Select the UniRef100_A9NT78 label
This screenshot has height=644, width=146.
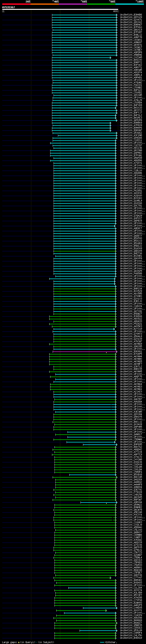tap(131, 37)
